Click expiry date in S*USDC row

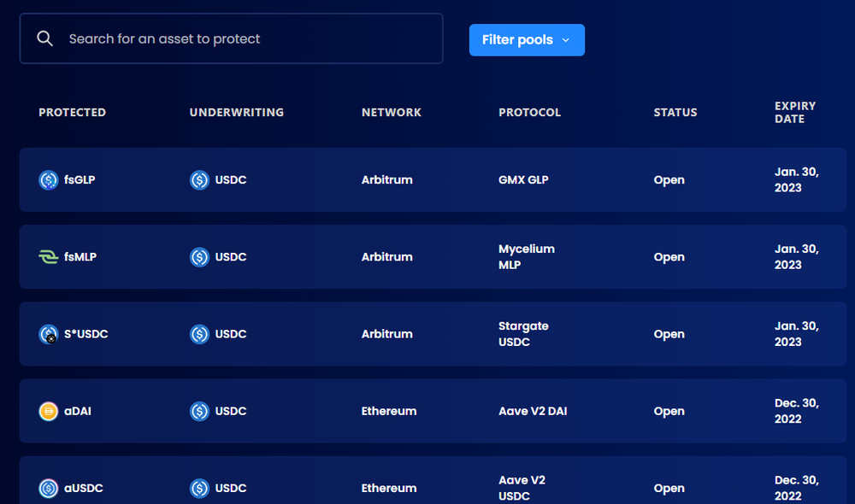tap(797, 334)
